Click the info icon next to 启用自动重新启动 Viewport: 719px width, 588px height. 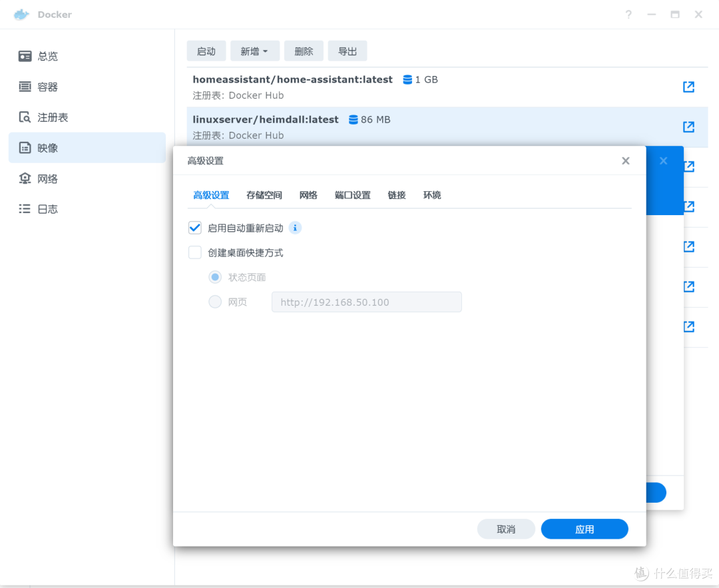295,228
